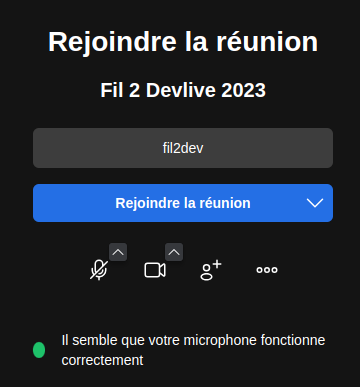Open the three-dots more options icon
Viewport: 360px width, 387px height.
[267, 270]
